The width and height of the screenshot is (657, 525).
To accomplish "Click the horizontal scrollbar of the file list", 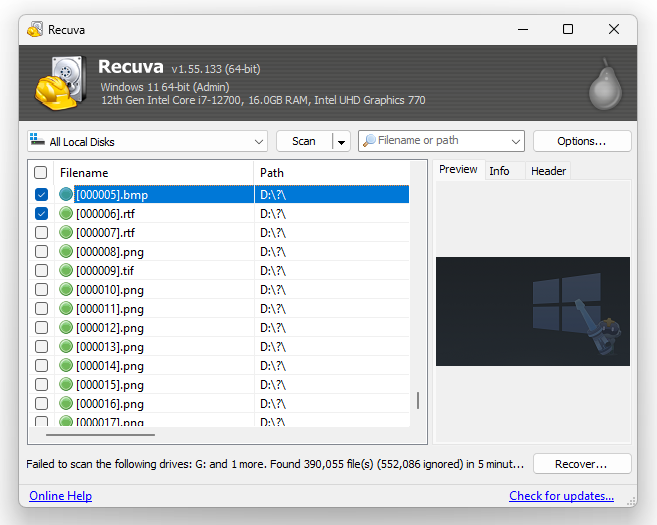I will 101,435.
